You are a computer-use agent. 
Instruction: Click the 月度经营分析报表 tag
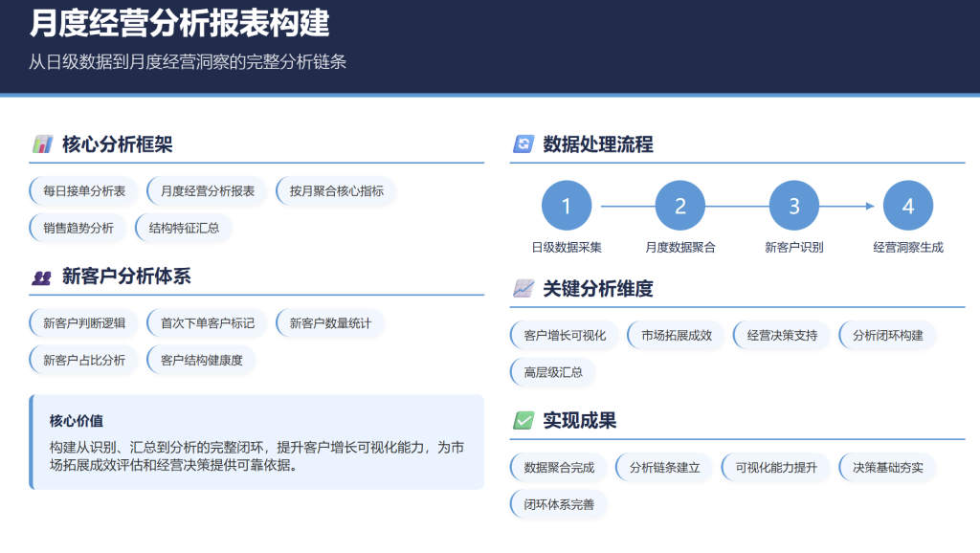[x=207, y=191]
